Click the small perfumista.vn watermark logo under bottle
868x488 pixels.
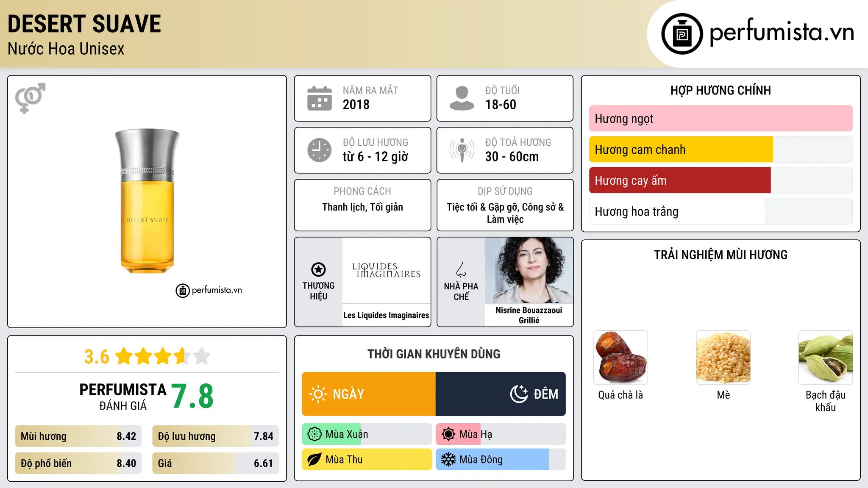(x=209, y=291)
